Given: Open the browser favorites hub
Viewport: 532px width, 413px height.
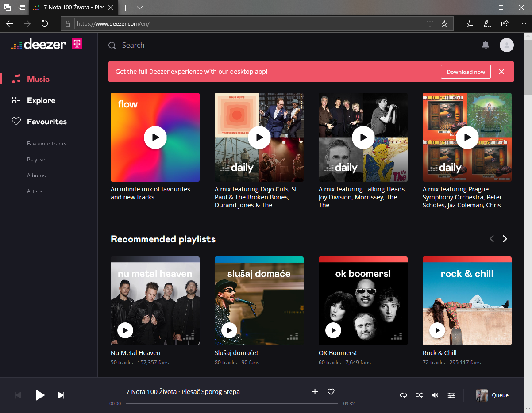Looking at the screenshot, I should (x=470, y=23).
